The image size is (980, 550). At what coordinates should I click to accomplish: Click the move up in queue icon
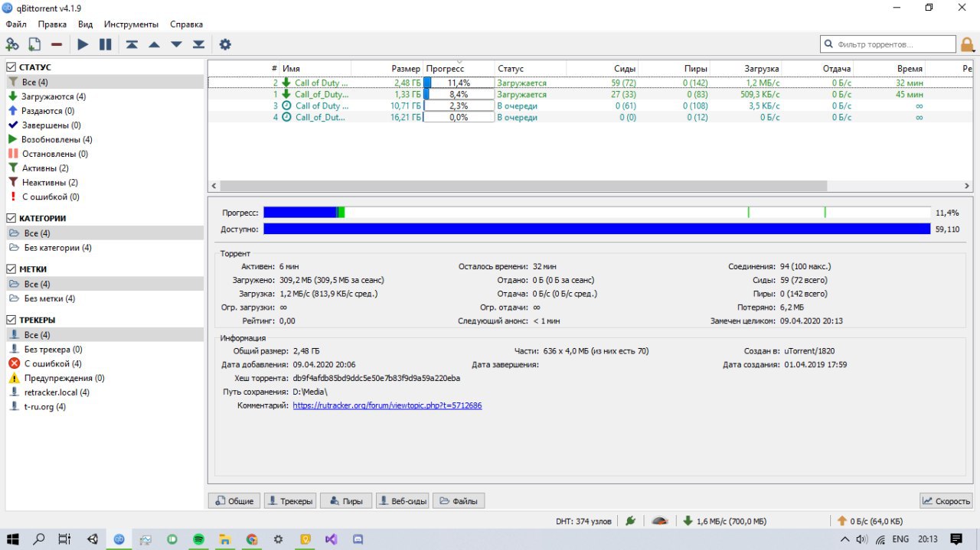tap(154, 44)
